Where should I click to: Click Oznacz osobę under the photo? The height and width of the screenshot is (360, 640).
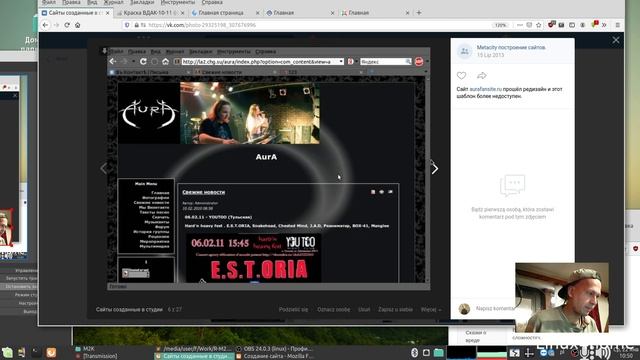(333, 309)
